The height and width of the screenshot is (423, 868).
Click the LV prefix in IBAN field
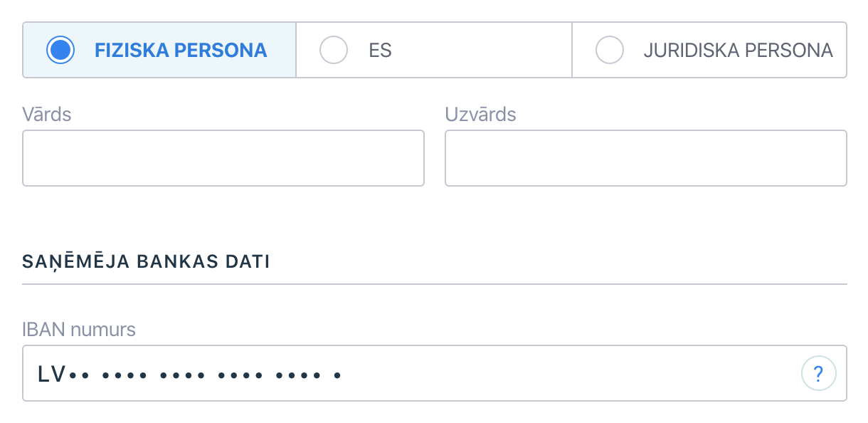(52, 374)
